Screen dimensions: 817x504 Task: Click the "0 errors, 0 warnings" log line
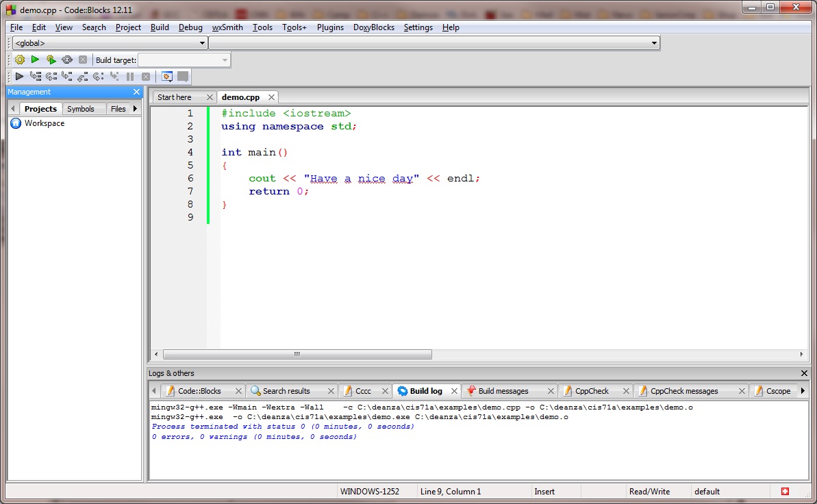tap(254, 437)
